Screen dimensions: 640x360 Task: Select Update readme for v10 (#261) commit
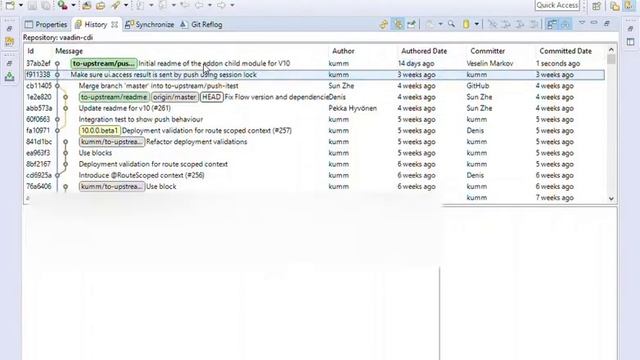(314, 108)
